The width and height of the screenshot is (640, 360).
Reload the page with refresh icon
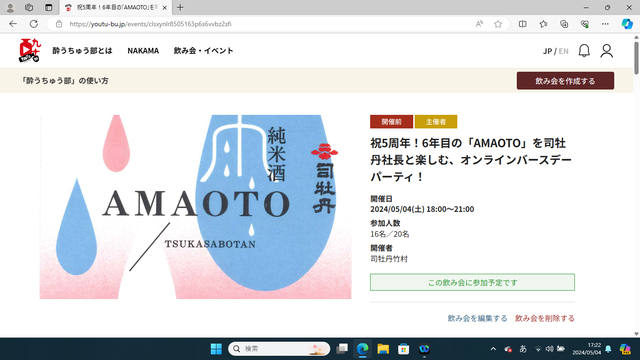34,24
